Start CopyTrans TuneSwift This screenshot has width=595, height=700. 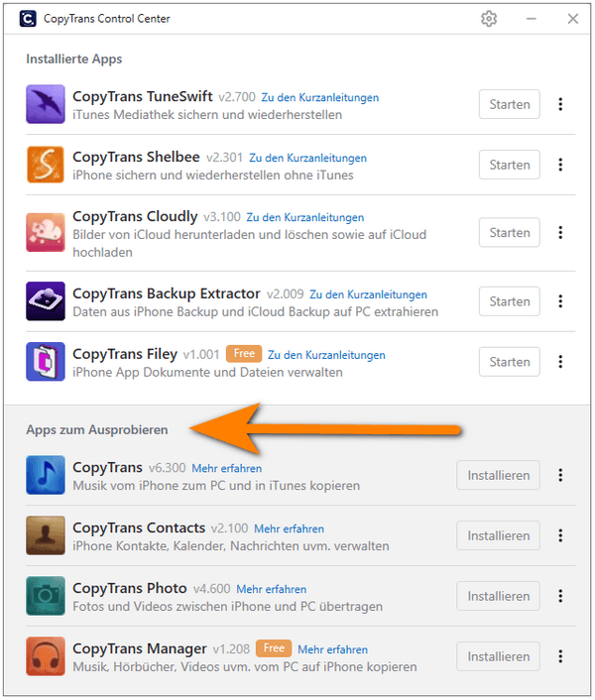tap(510, 104)
